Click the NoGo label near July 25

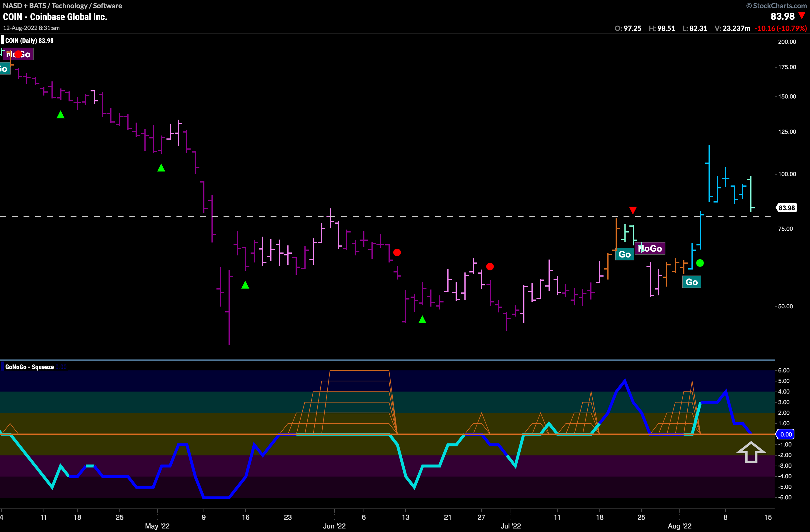(650, 249)
